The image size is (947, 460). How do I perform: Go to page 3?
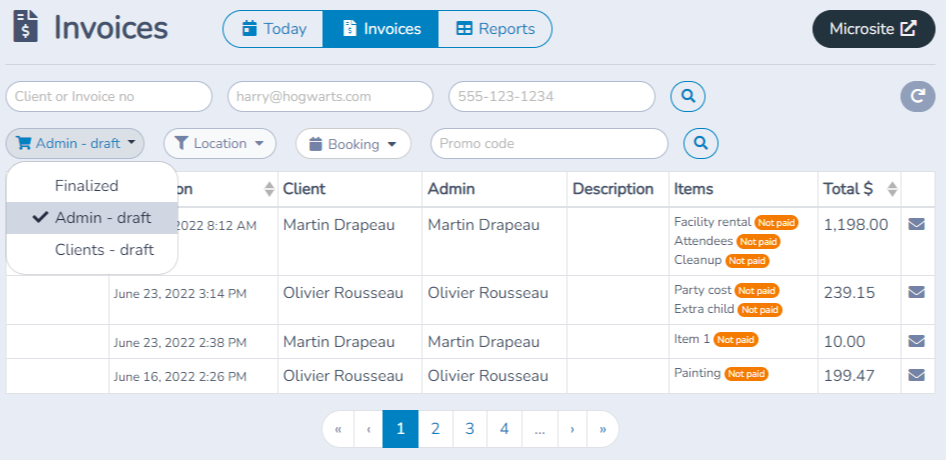coord(470,429)
